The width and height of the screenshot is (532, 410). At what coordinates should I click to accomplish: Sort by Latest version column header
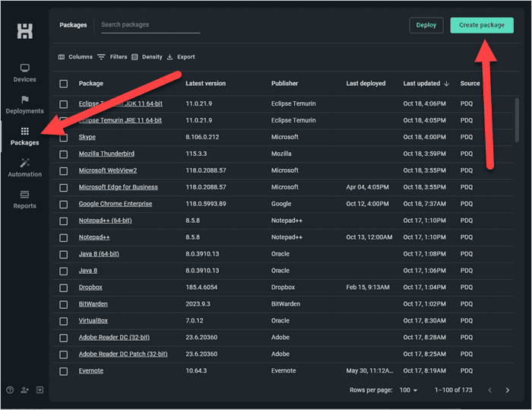coord(205,84)
